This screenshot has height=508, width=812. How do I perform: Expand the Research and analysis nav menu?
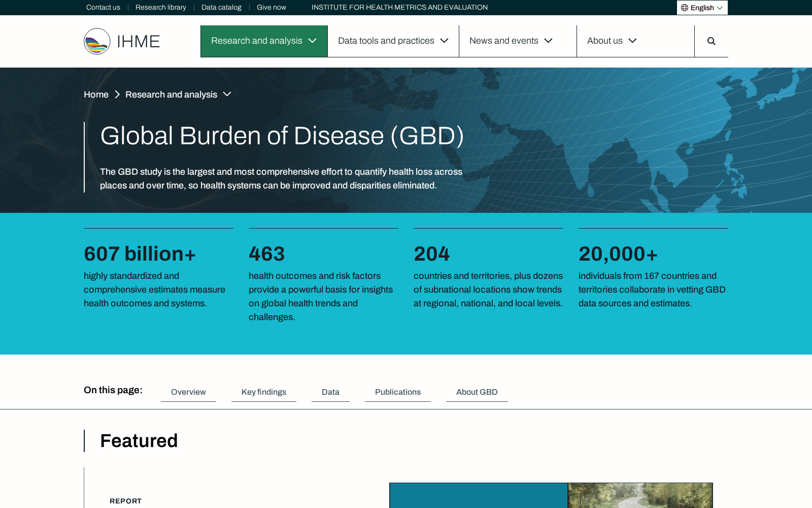point(264,41)
